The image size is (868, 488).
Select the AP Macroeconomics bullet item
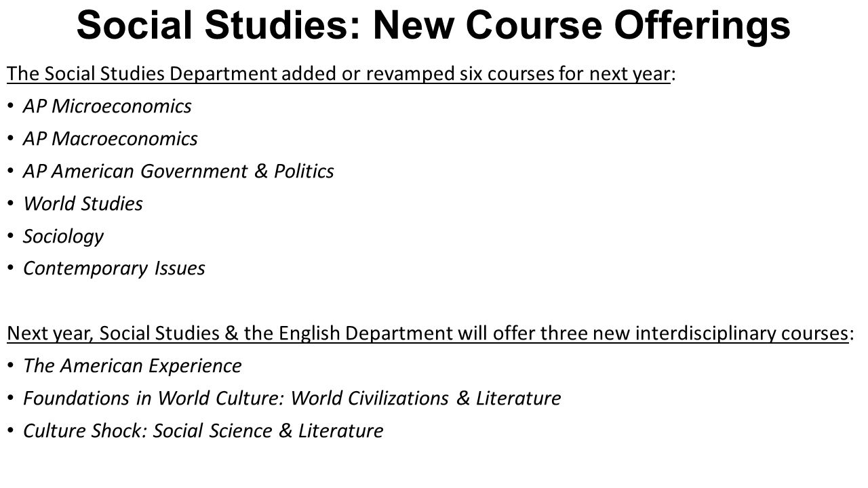pyautogui.click(x=110, y=139)
